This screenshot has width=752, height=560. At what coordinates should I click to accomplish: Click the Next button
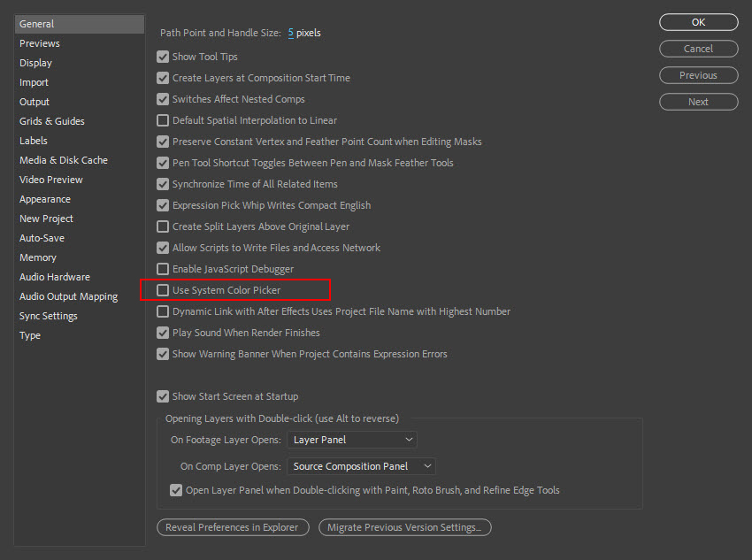698,102
